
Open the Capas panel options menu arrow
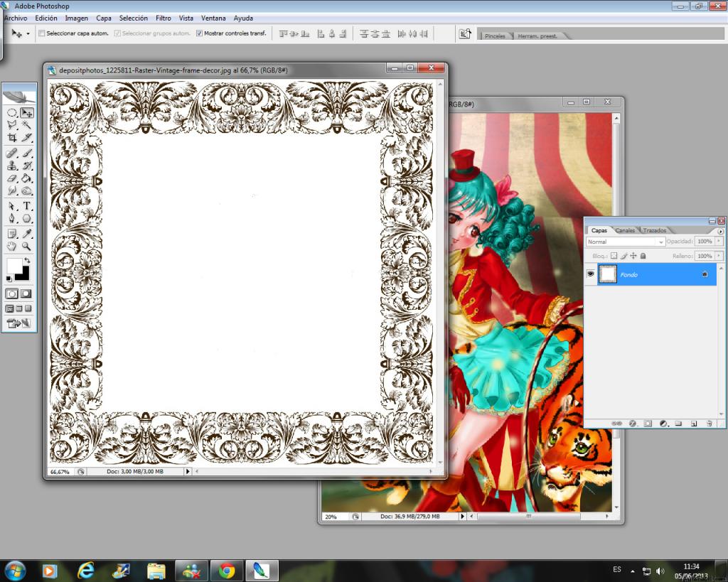click(x=721, y=231)
